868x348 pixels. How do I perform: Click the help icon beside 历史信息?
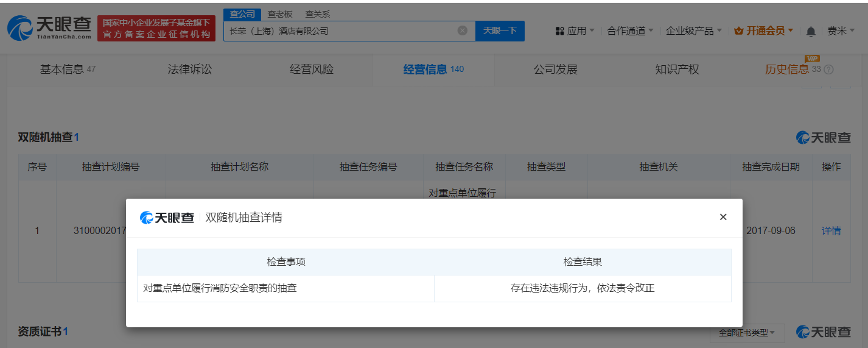tap(828, 69)
